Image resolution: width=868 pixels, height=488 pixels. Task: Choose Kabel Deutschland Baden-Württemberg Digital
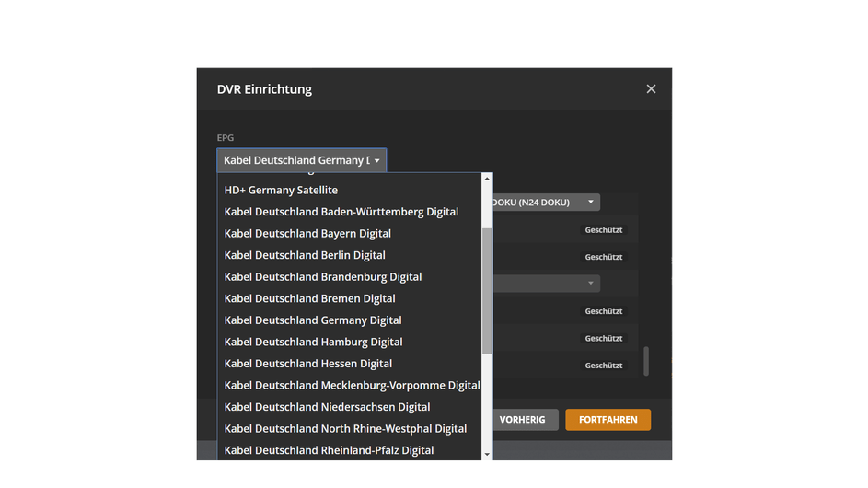pyautogui.click(x=349, y=212)
